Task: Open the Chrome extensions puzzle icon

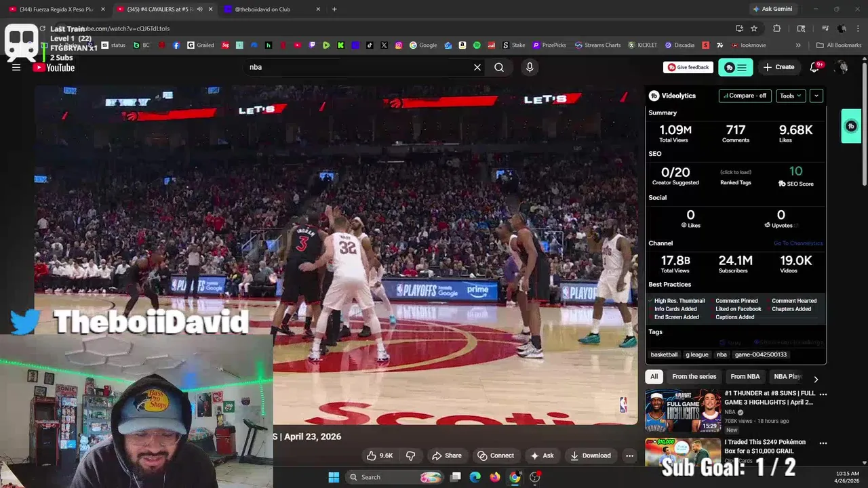Action: (777, 28)
